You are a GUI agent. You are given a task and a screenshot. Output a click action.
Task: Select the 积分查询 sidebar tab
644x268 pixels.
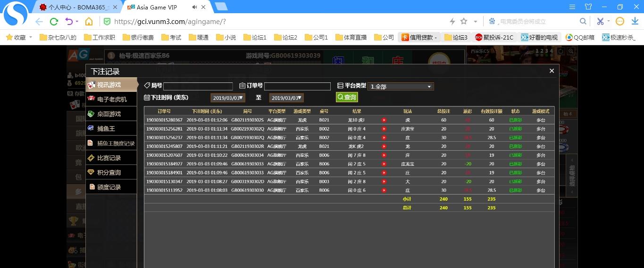pyautogui.click(x=111, y=172)
